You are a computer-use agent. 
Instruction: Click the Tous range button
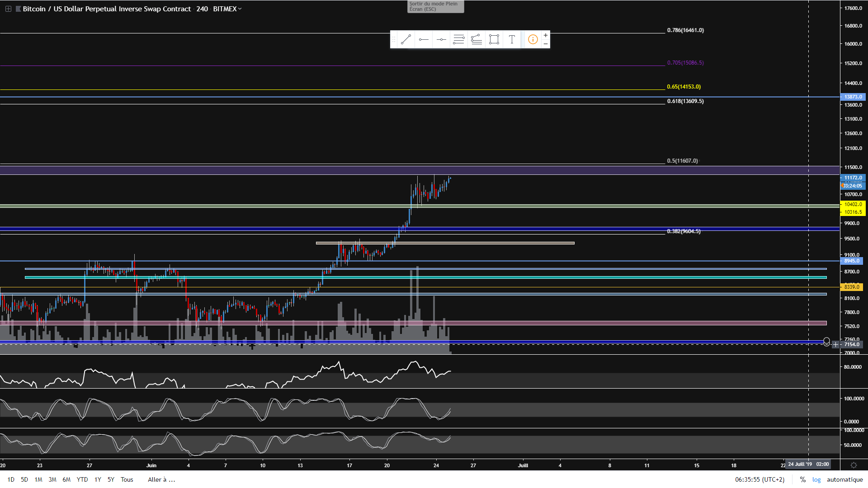pos(127,479)
